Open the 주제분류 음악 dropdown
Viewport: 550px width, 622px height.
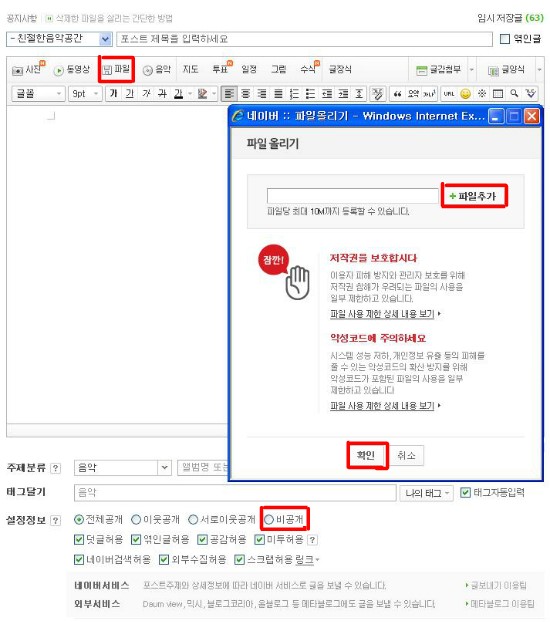click(123, 467)
